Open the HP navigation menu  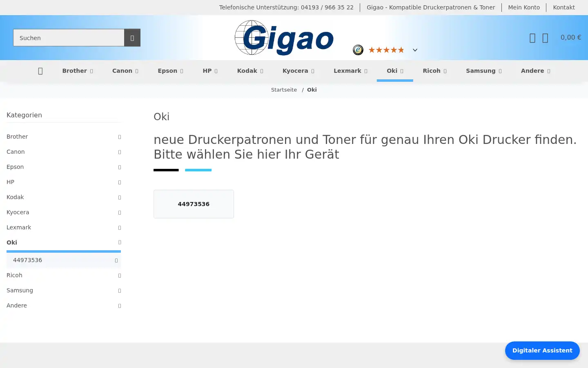(x=210, y=71)
